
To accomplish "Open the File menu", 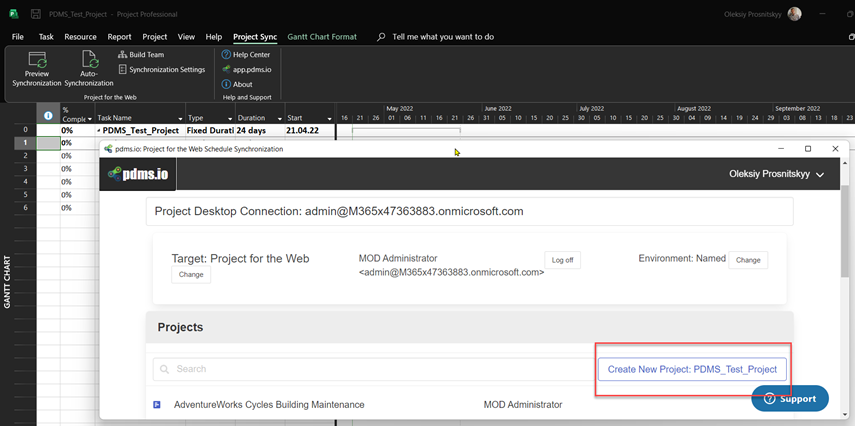I will (17, 37).
